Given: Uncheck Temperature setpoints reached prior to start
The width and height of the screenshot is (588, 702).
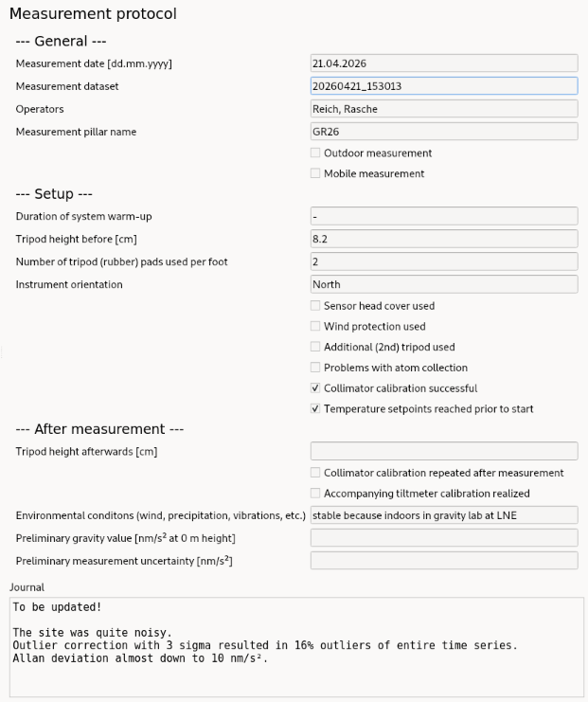Looking at the screenshot, I should tap(315, 409).
